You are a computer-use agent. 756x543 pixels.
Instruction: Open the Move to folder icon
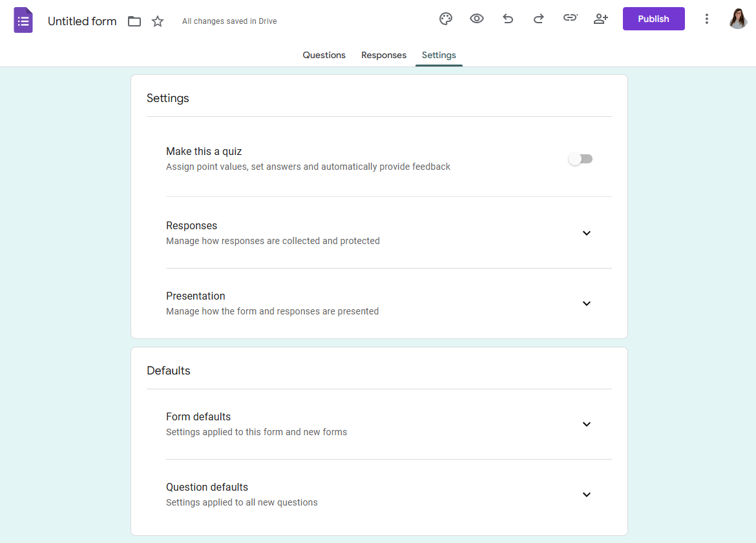pyautogui.click(x=134, y=21)
